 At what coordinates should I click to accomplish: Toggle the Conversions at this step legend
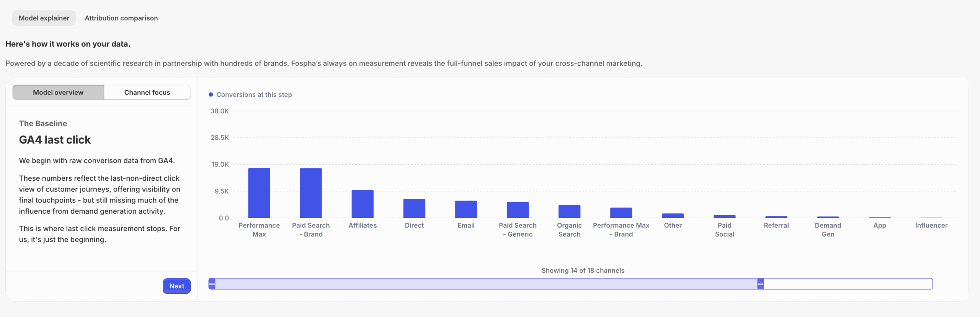[250, 95]
